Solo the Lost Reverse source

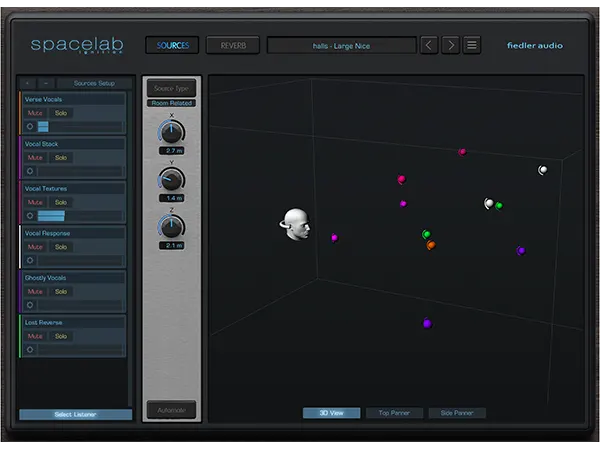[61, 336]
